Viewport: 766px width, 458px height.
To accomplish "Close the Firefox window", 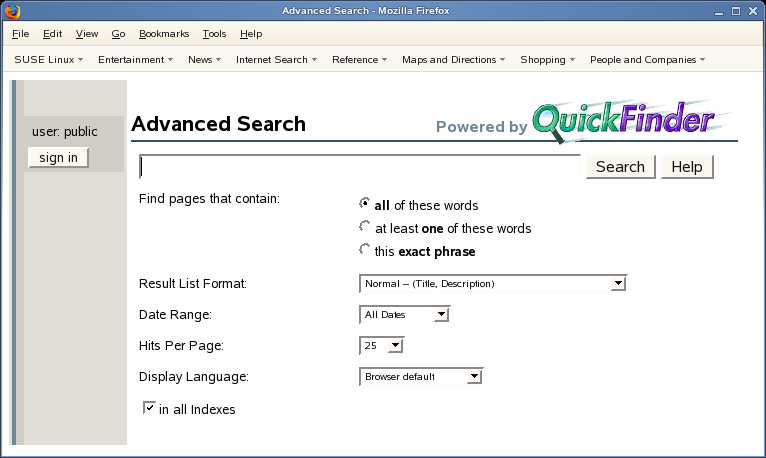I will click(x=753, y=11).
